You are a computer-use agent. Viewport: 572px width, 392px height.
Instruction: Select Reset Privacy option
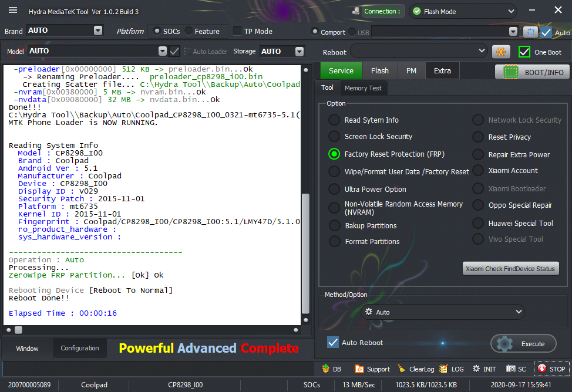click(478, 137)
